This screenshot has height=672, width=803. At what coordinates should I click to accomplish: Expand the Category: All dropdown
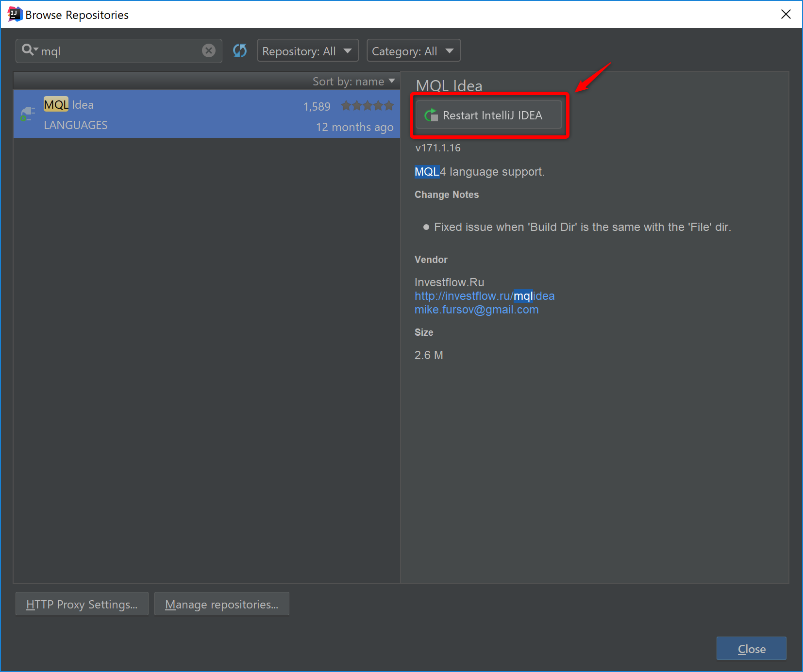pos(413,51)
